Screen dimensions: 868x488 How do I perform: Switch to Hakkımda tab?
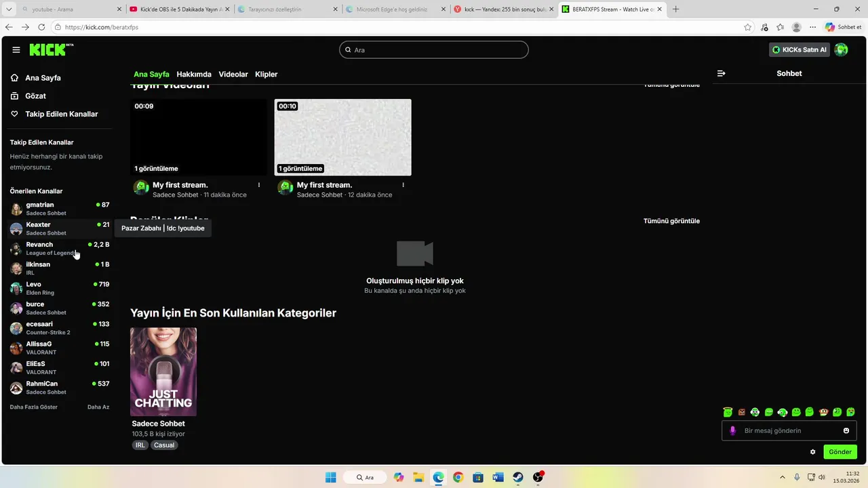click(x=194, y=74)
